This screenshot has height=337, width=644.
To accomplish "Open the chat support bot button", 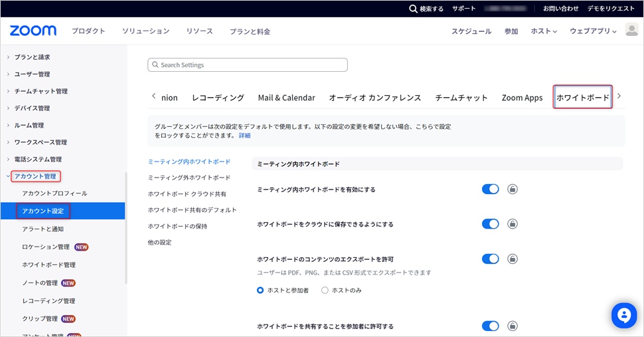I will [624, 316].
